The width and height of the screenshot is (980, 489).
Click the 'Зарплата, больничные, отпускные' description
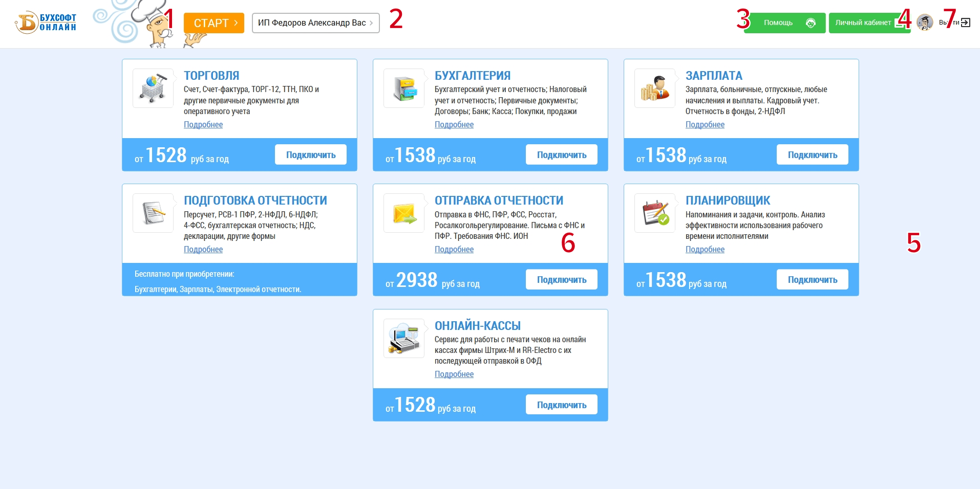[x=756, y=100]
